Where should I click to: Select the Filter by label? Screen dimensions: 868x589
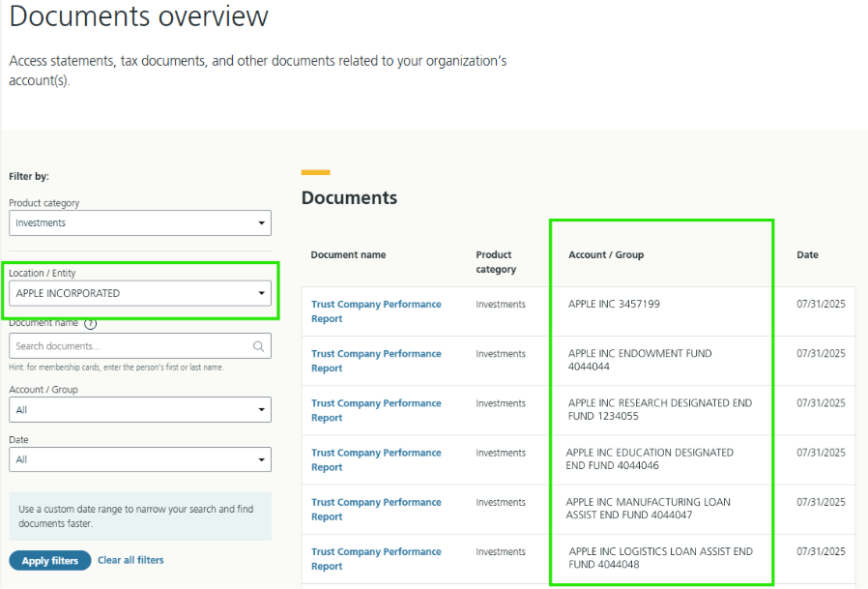[x=29, y=176]
